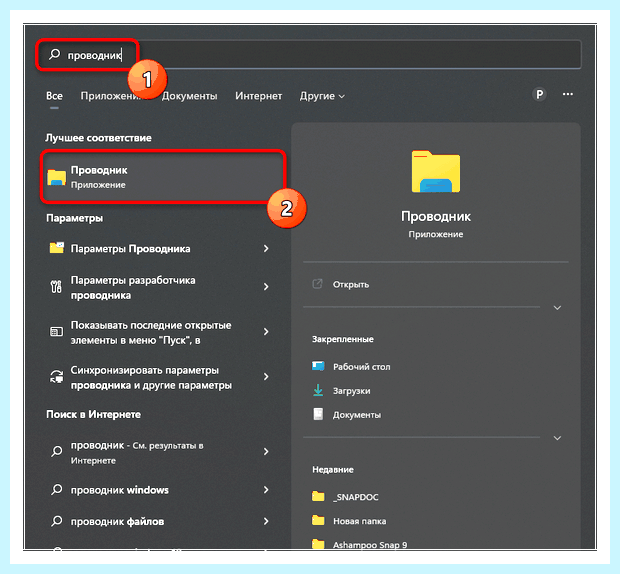Expand arrow for "проводник windows"
620x574 pixels.
[266, 490]
